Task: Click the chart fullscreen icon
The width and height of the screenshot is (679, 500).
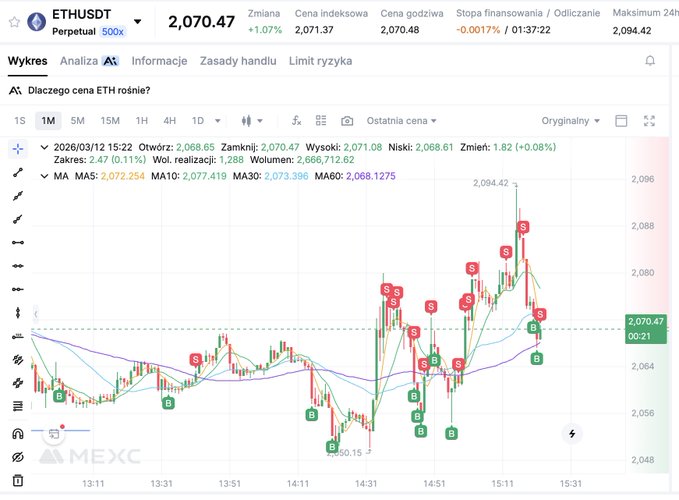Action: pos(650,120)
